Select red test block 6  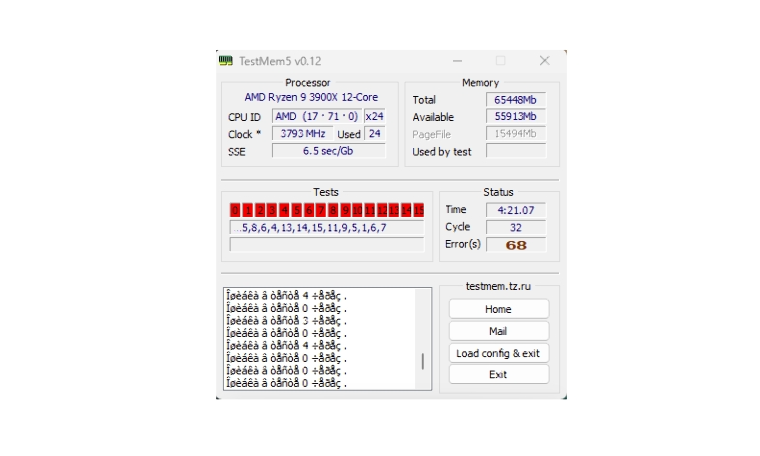click(309, 210)
